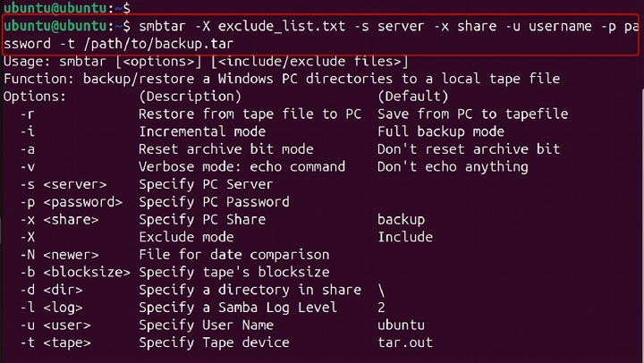Screen dimensions: 644x363
Task: Click 'Don't echo anything' default text
Action: tap(453, 166)
